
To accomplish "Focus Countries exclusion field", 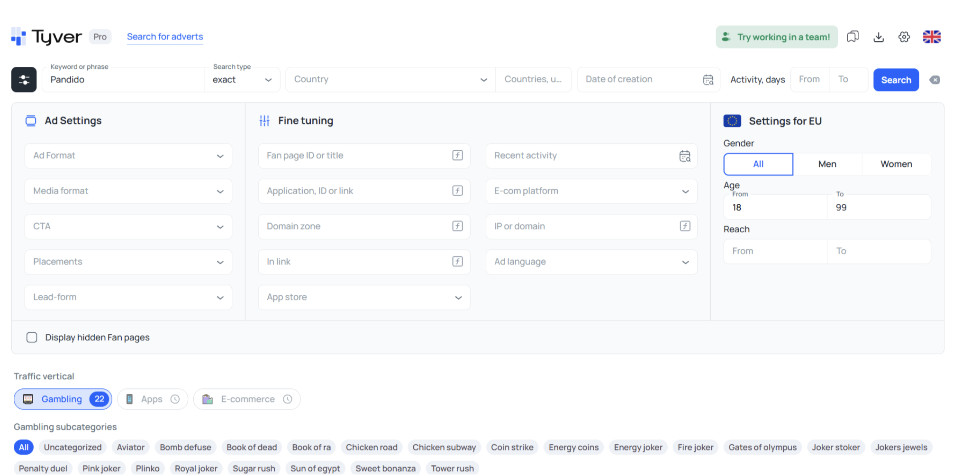I will pyautogui.click(x=534, y=80).
